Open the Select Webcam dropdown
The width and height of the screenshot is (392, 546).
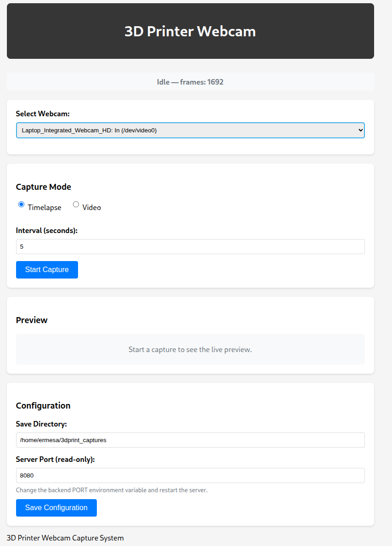click(190, 130)
